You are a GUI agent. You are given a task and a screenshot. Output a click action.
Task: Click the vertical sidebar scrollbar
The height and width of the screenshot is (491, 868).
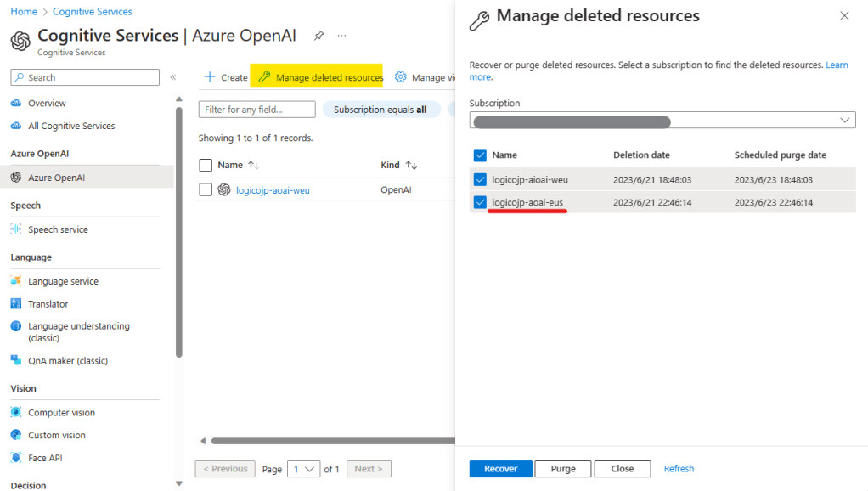[x=178, y=229]
